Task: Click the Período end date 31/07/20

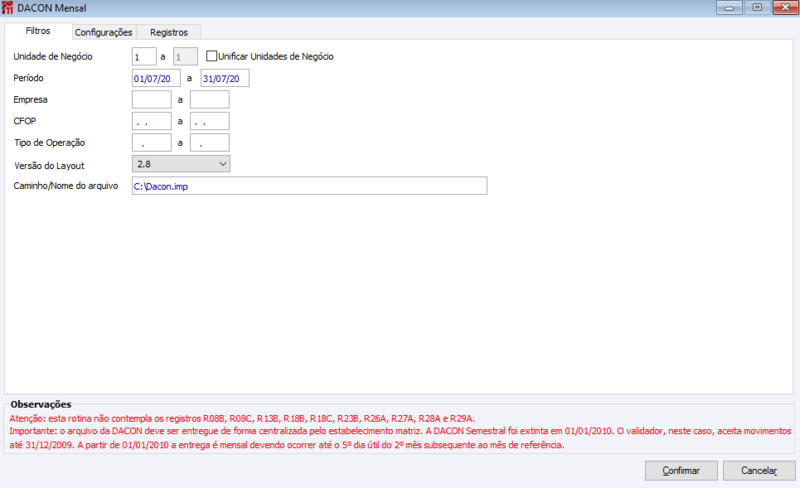Action: coord(224,78)
